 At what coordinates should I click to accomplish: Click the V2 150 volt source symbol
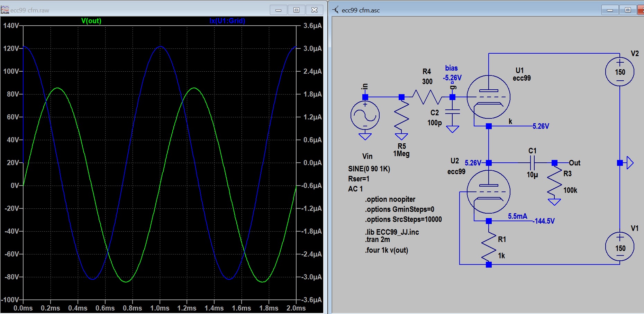tap(620, 72)
